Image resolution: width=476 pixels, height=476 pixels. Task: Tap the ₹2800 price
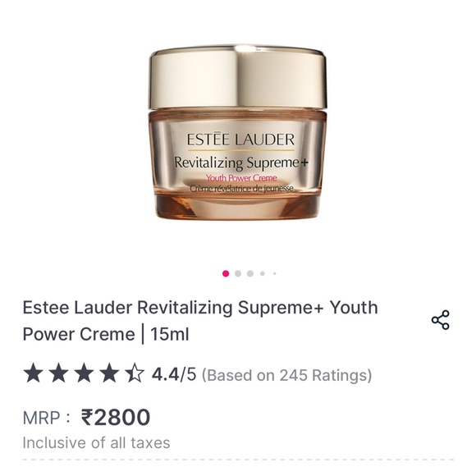coord(116,418)
